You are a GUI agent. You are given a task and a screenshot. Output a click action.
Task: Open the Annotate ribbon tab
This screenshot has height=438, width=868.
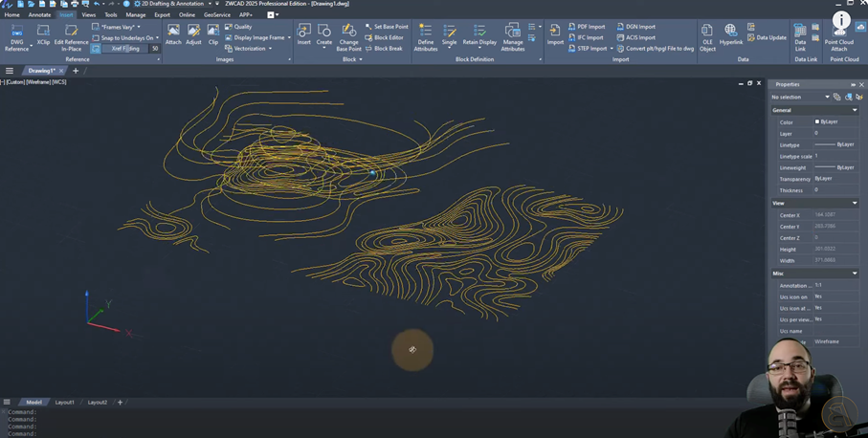coord(39,15)
